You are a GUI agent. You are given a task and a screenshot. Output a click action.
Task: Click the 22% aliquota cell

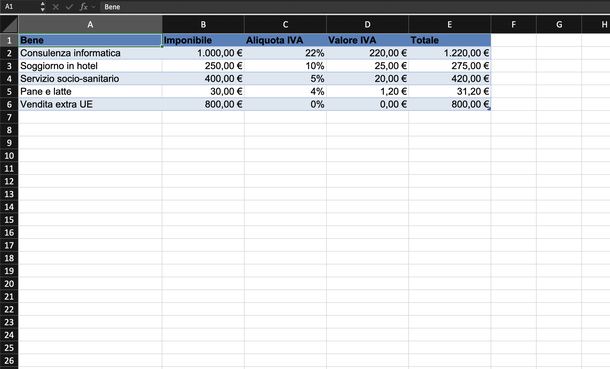point(285,53)
